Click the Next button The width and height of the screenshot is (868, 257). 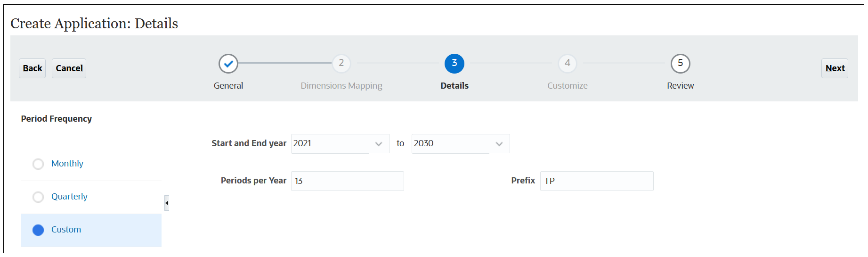[835, 68]
